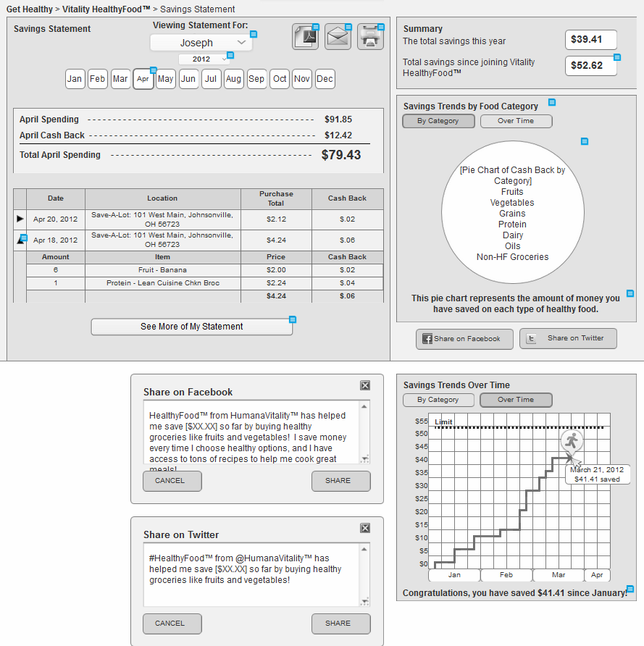Open the Joseph member dropdown

click(201, 43)
